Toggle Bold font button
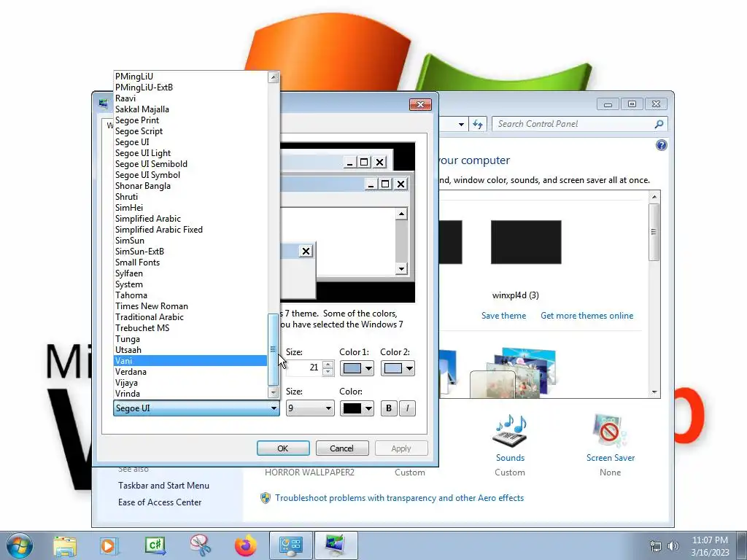Image resolution: width=747 pixels, height=560 pixels. [389, 408]
